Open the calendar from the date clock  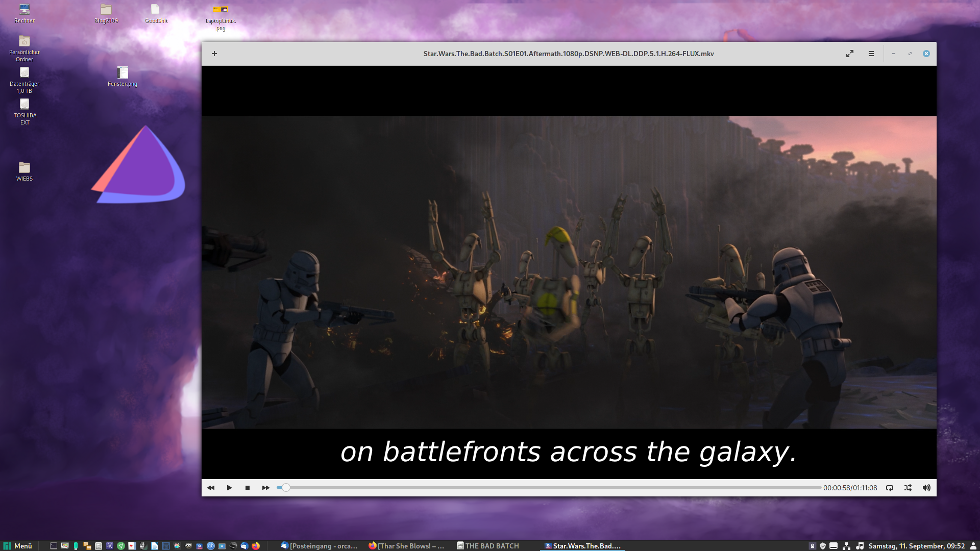click(917, 546)
